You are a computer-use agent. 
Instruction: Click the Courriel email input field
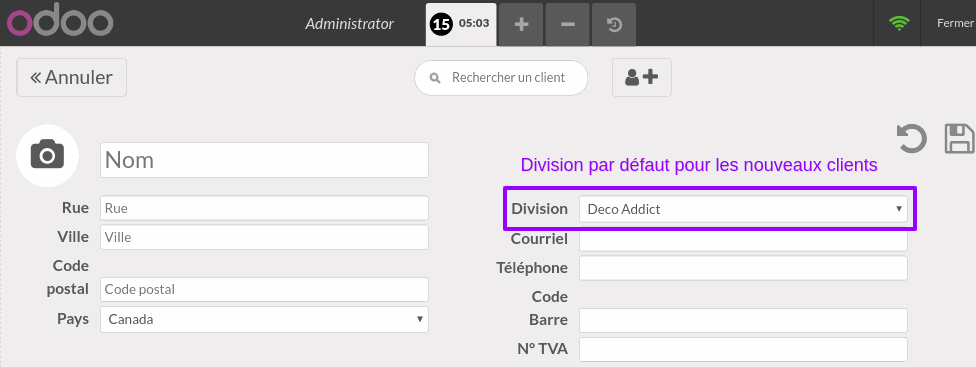[743, 240]
